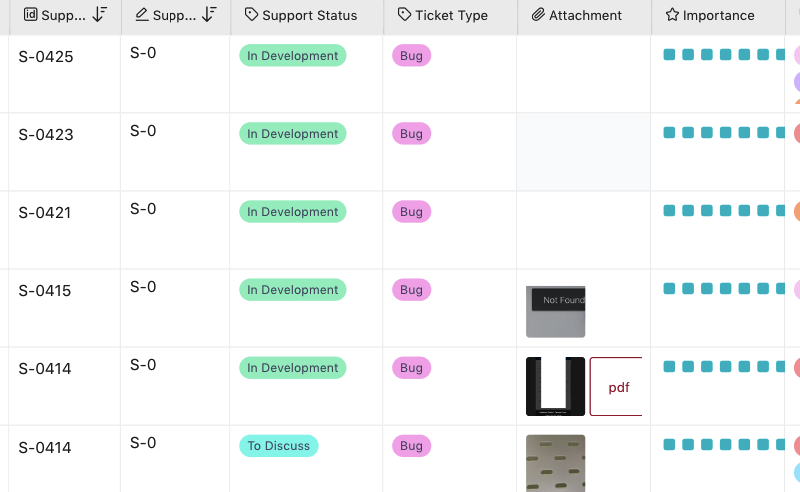Click sort arrow in the pencil-icon column header

(208, 15)
